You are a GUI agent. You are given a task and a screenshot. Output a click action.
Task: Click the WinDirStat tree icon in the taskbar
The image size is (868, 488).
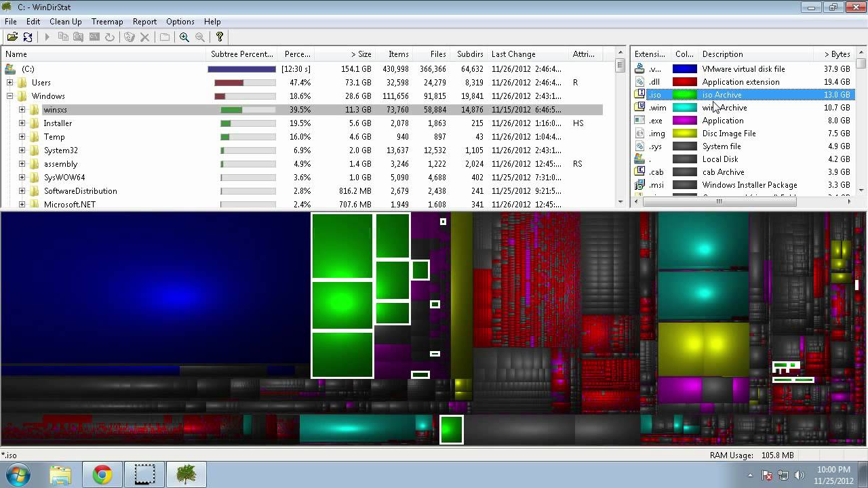pos(186,474)
